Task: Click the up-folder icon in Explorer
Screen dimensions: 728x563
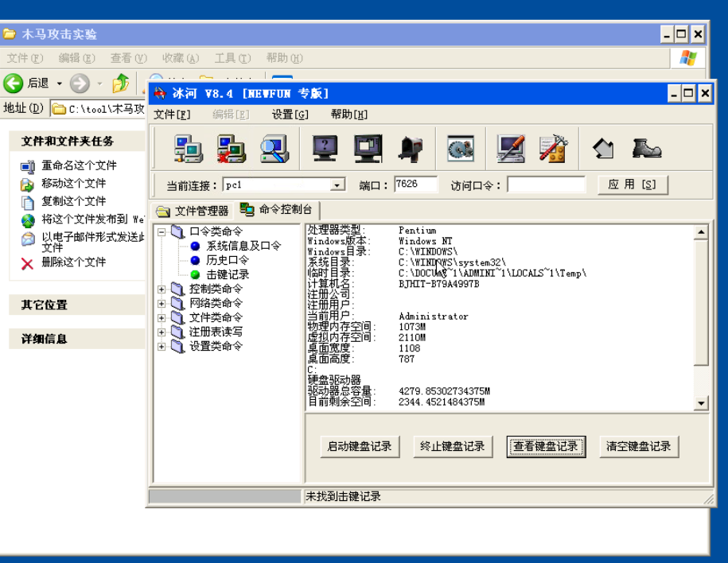Action: pyautogui.click(x=121, y=83)
